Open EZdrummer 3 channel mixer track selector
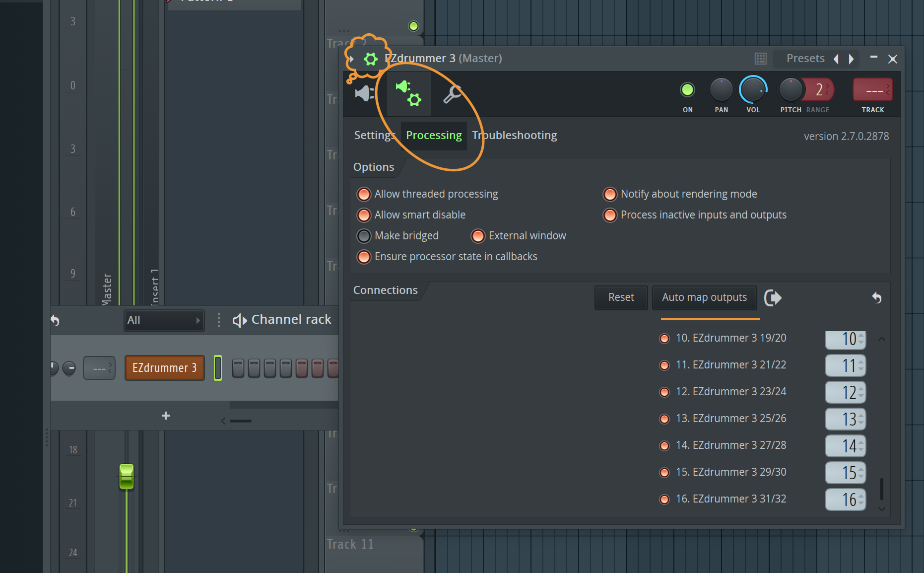The image size is (924, 573). (99, 368)
